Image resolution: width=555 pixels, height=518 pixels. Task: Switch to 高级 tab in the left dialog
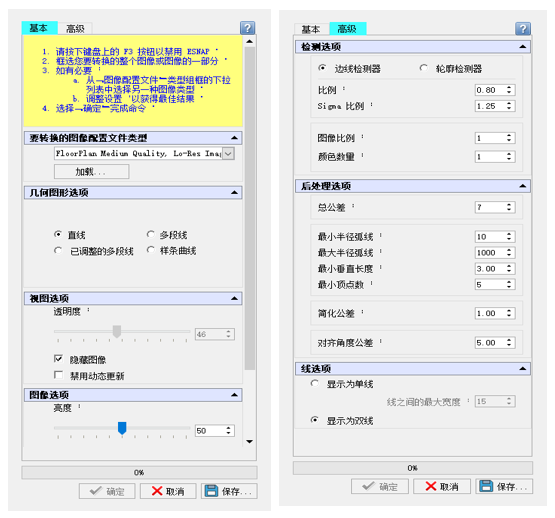[75, 29]
